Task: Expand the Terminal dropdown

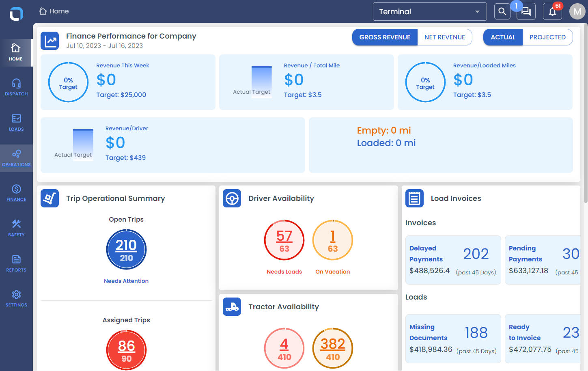Action: [x=430, y=12]
